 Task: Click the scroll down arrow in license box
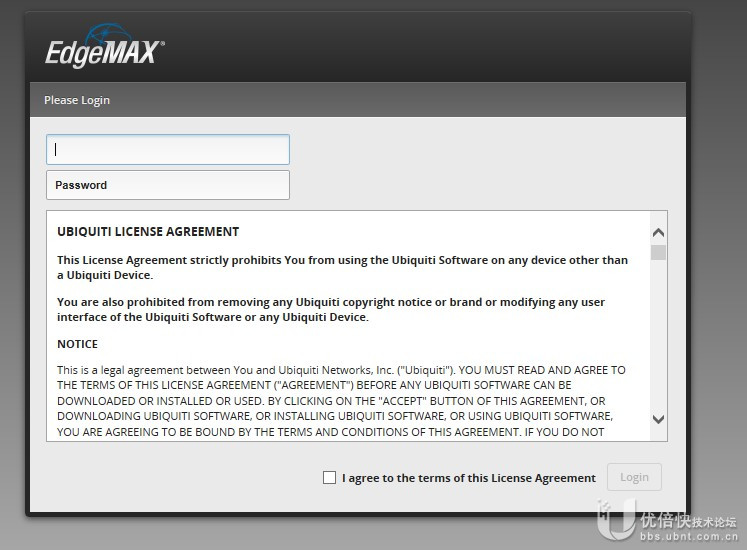point(658,419)
